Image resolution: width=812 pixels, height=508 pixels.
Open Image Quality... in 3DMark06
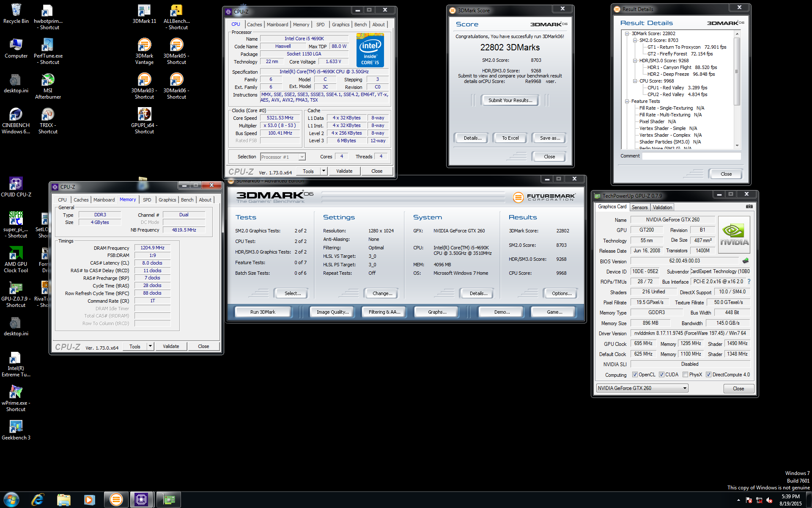point(333,312)
